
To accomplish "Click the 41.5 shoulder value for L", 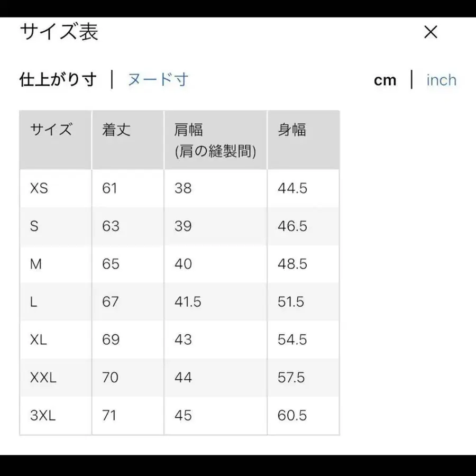I will pos(186,301).
